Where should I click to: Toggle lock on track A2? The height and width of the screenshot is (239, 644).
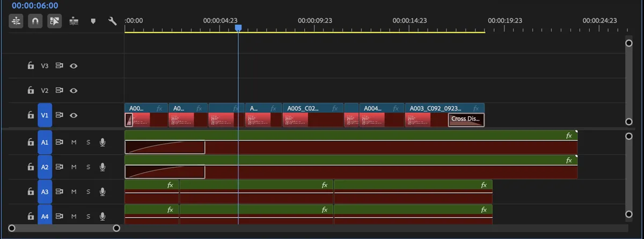[x=31, y=167]
